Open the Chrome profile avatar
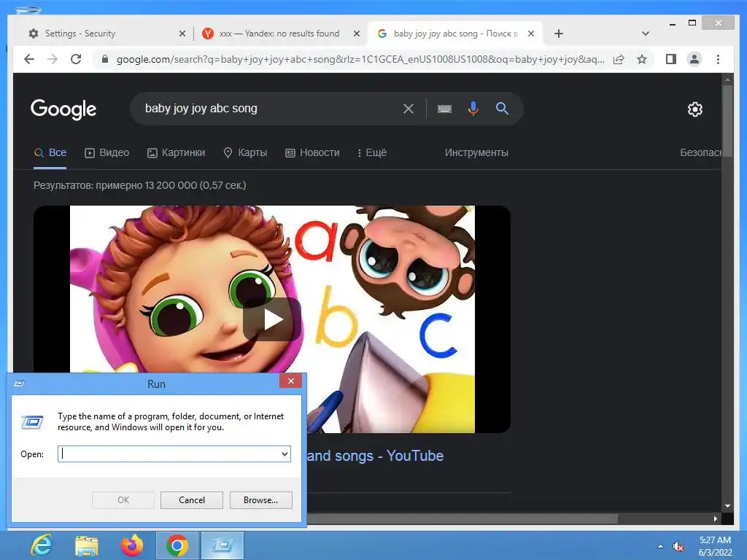Screen dimensions: 747x560 [694, 59]
